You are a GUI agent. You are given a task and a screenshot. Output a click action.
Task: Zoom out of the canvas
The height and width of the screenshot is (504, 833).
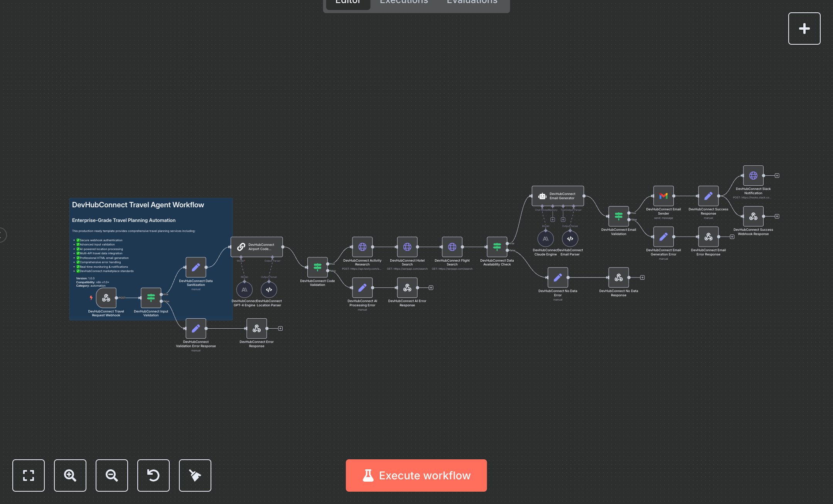click(112, 475)
